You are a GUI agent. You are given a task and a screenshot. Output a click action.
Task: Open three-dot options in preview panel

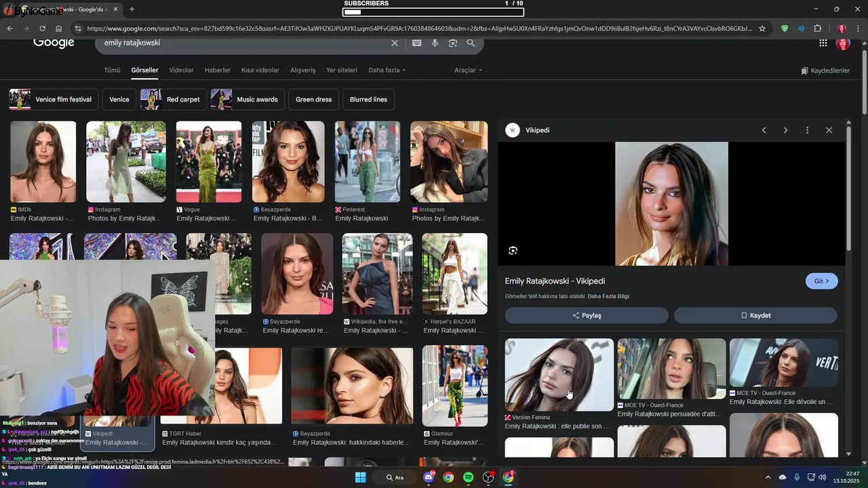807,130
